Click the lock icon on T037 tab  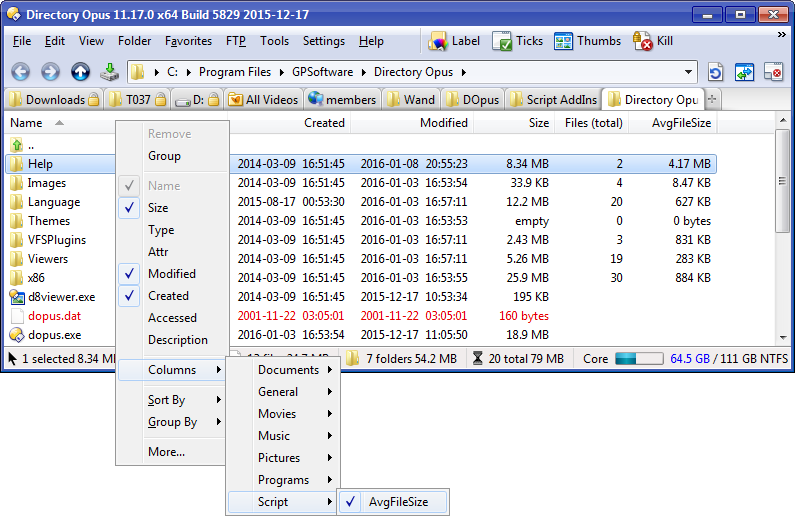(x=161, y=99)
